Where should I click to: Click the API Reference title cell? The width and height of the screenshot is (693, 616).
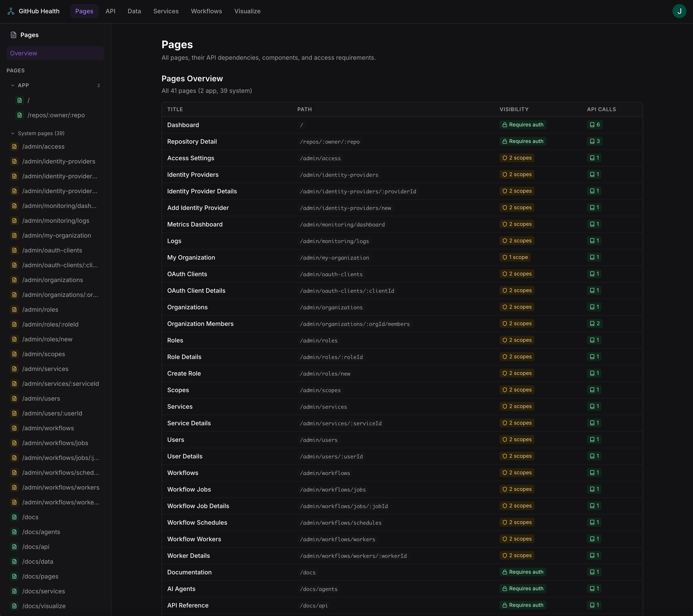click(x=188, y=606)
